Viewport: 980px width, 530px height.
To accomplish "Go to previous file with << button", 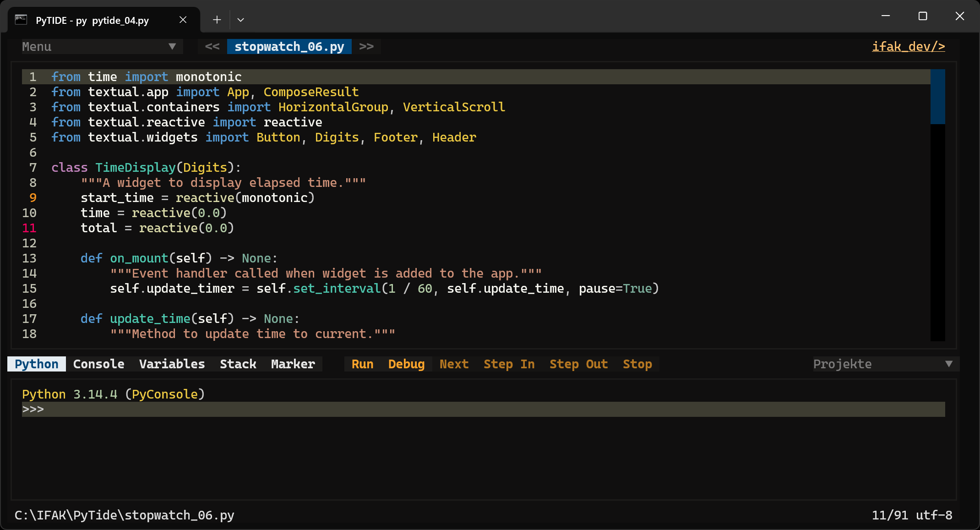I will [212, 46].
